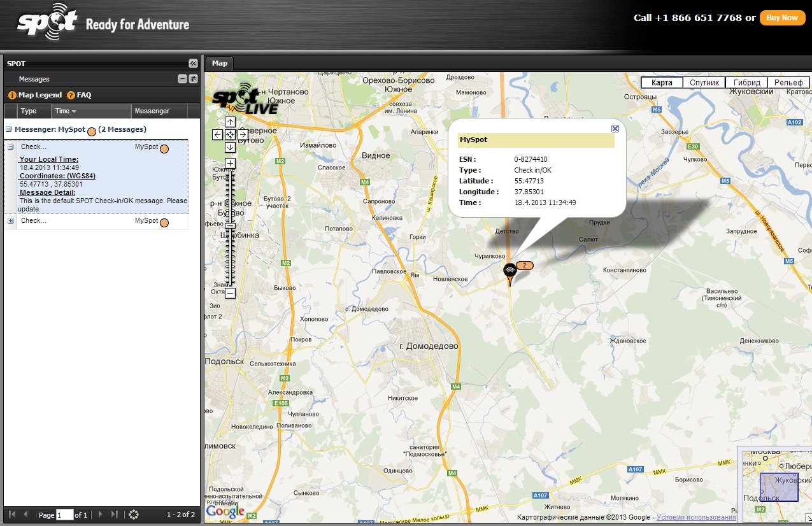This screenshot has height=526, width=812.
Task: Open the FAQ link
Action: 79,95
